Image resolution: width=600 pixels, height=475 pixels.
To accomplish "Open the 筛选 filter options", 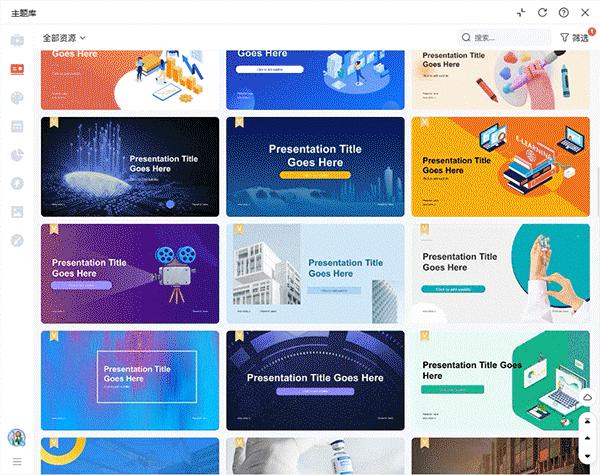I will (x=574, y=38).
